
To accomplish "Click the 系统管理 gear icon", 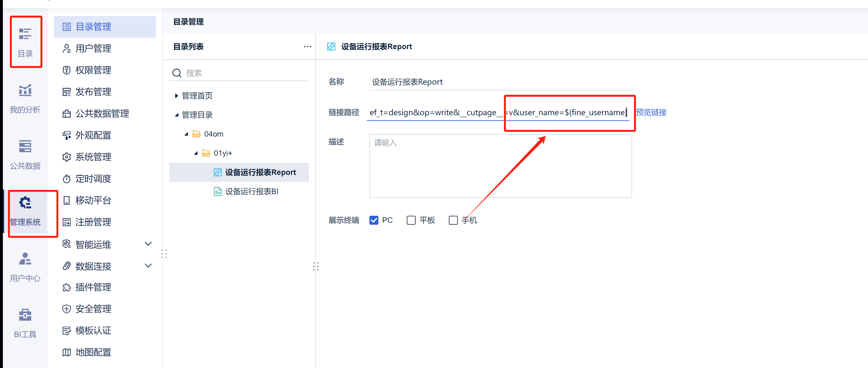I will click(x=67, y=157).
